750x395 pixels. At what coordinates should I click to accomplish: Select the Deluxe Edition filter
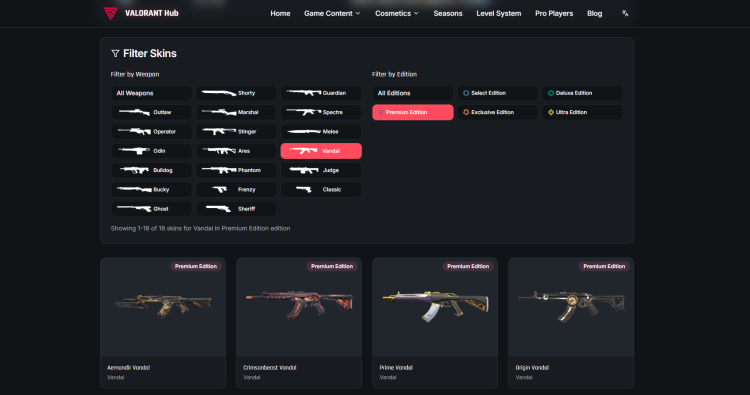582,93
